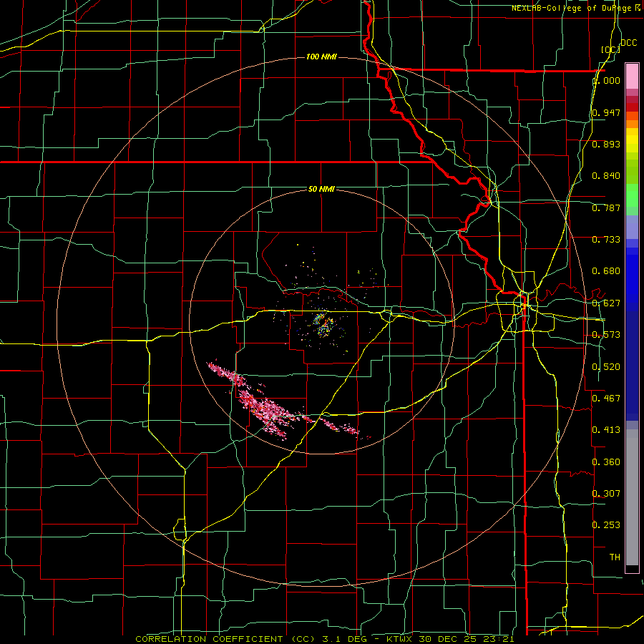The image size is (644, 644).
Task: Select the 0.627 scale value
Action: click(606, 303)
